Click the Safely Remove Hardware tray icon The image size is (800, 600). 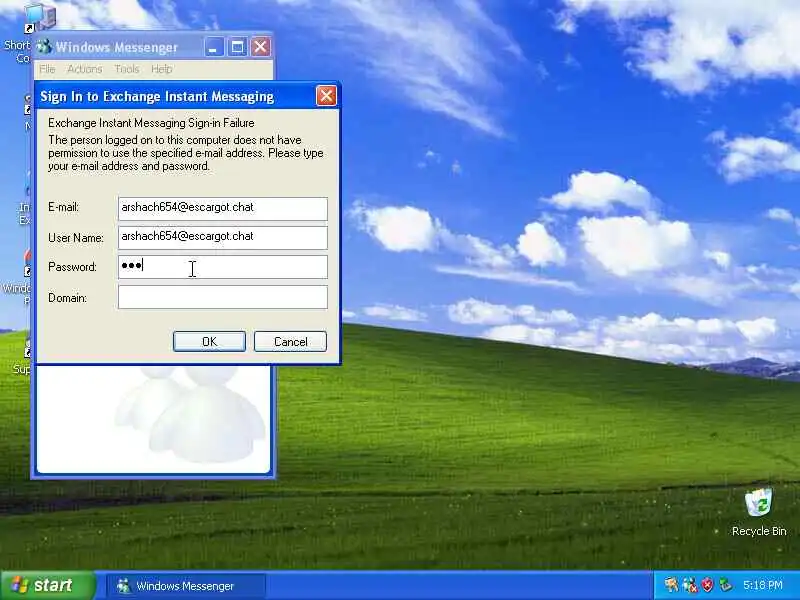point(725,585)
